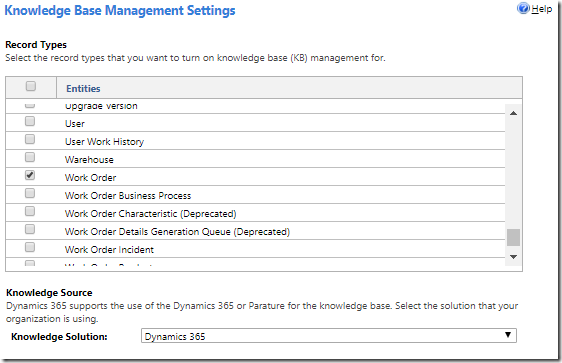Select the Work Order Business Process checkbox

pyautogui.click(x=30, y=193)
